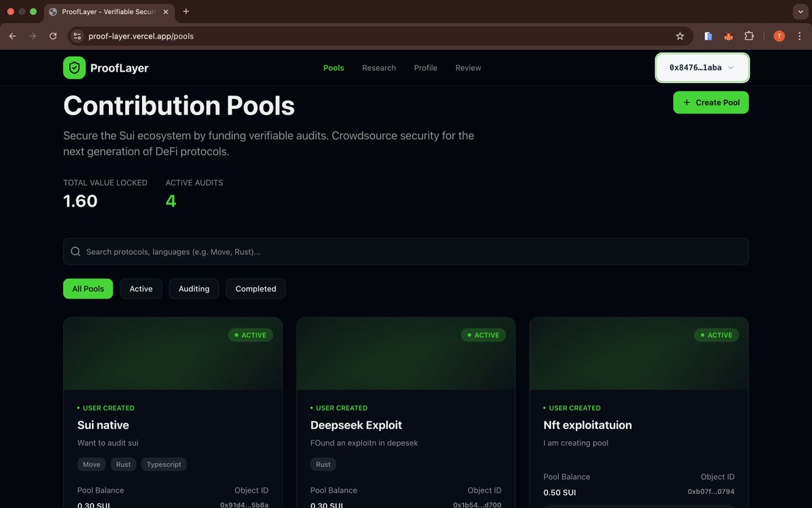Reload the page with the refresh icon
812x508 pixels.
click(53, 36)
